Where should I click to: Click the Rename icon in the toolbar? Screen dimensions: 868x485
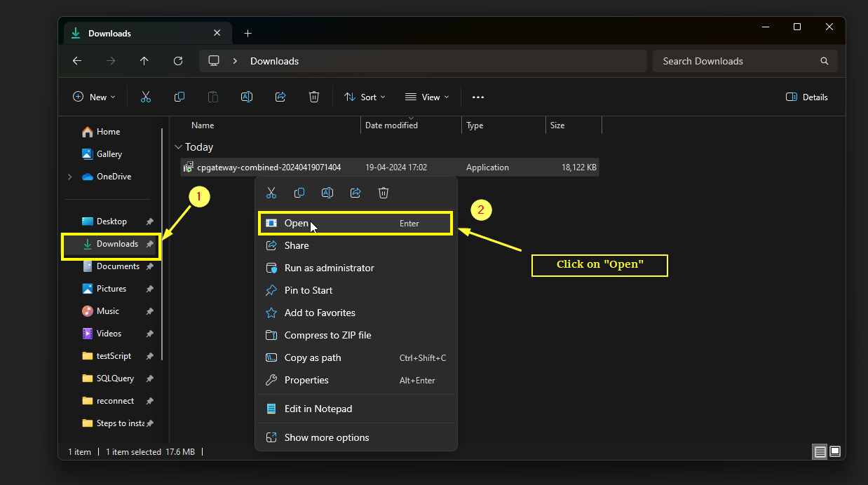pyautogui.click(x=247, y=97)
